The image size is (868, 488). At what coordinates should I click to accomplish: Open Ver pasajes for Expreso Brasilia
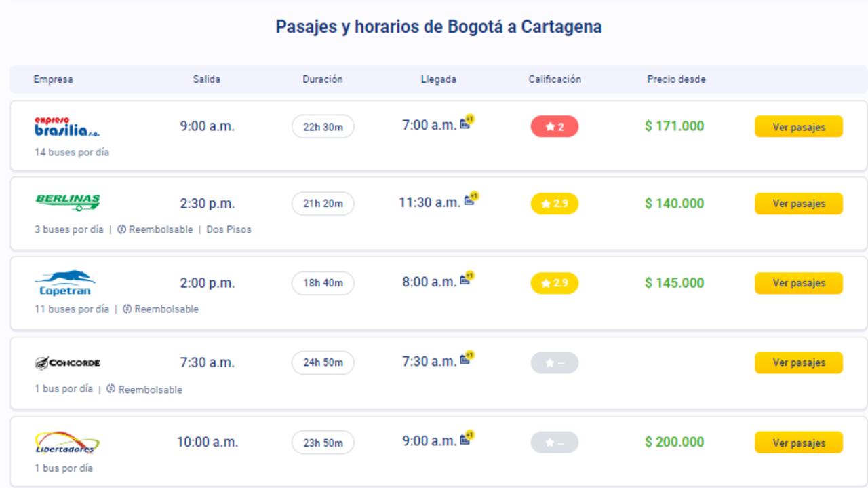[798, 127]
